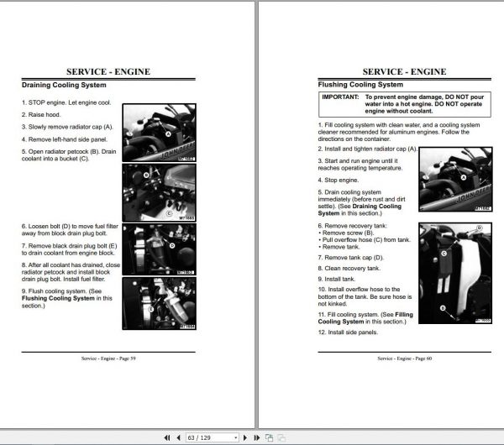This screenshot has height=445, width=504.
Task: Jump to the last page of the document
Action: 256,437
